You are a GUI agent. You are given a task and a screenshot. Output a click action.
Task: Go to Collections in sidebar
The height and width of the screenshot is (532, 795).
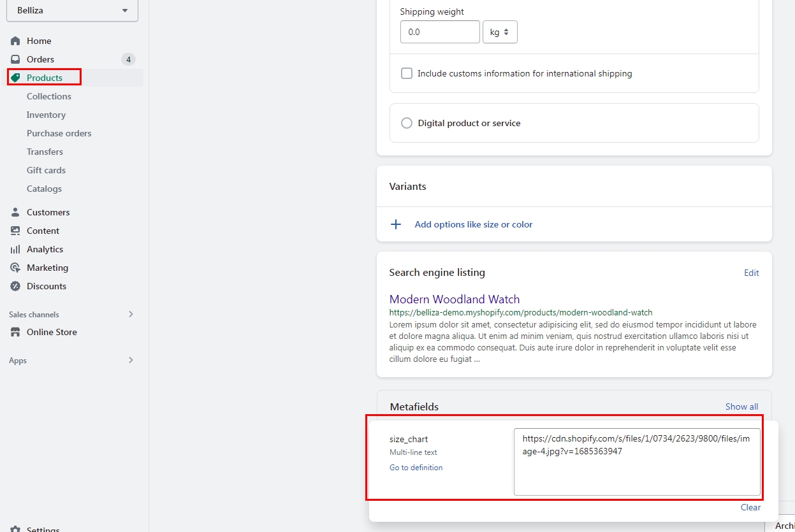click(x=49, y=96)
